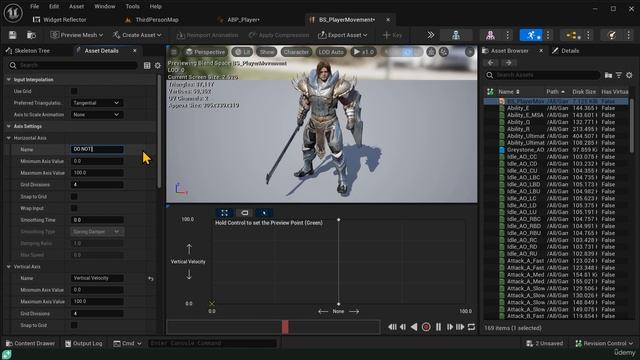Close the Asset Details tab
This screenshot has width=640, height=360.
(x=135, y=51)
